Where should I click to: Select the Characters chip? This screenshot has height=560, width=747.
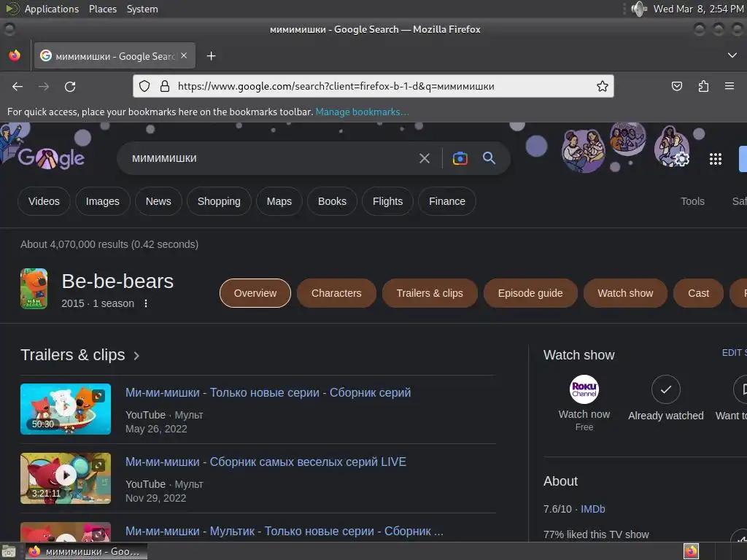click(336, 293)
